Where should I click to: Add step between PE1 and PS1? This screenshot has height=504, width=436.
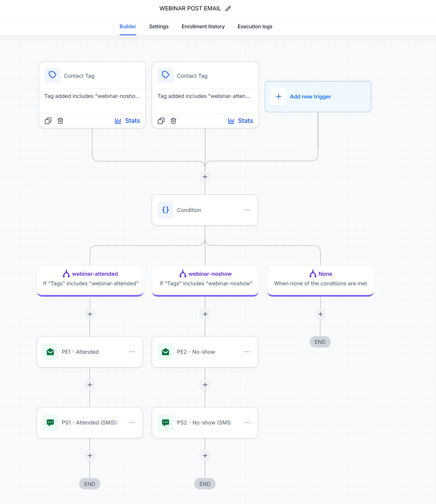click(x=90, y=385)
